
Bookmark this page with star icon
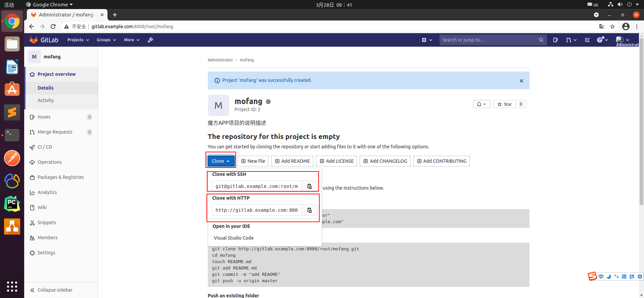click(x=612, y=27)
